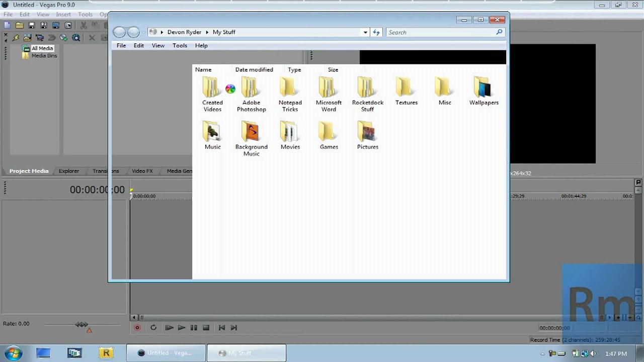Select the Music folder
Viewport: 644px width, 362px height.
pos(212,135)
